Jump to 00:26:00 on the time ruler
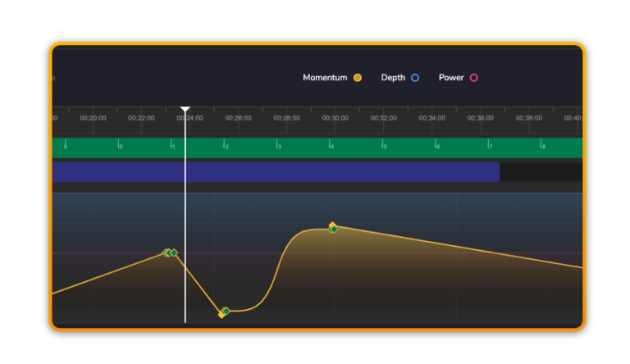This screenshot has width=630, height=364. coord(238,118)
